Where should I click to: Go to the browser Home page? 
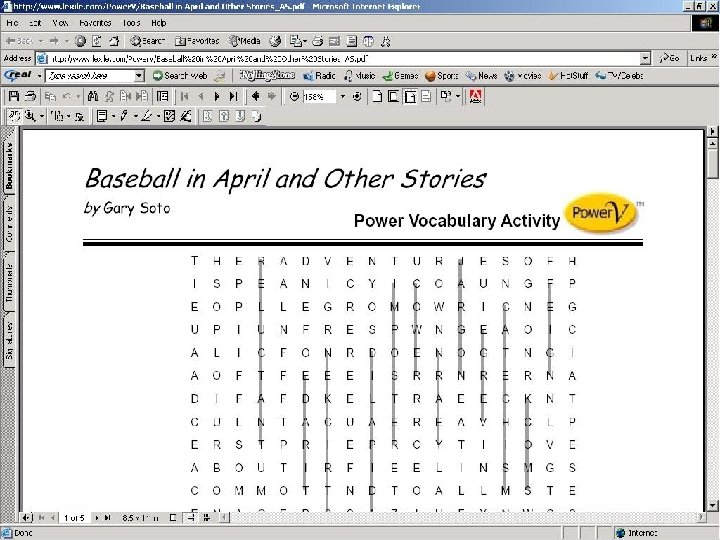pyautogui.click(x=114, y=41)
